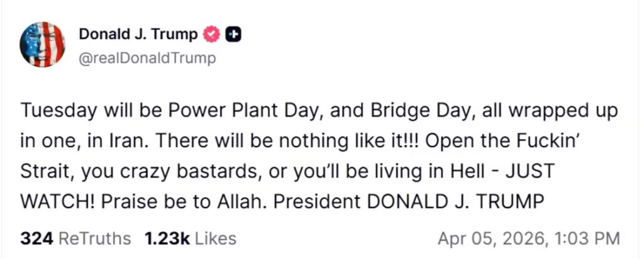
Task: Open the profile avatar picture
Action: pyautogui.click(x=42, y=45)
